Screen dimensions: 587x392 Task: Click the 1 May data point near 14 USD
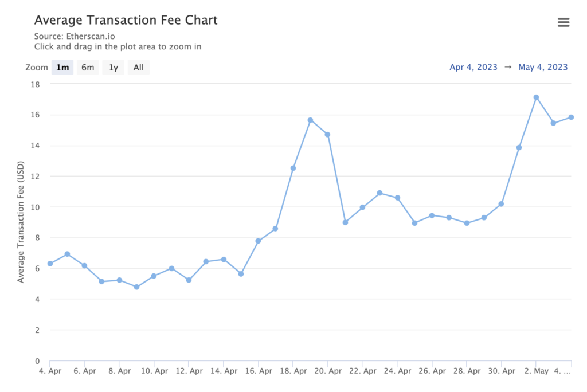click(519, 148)
